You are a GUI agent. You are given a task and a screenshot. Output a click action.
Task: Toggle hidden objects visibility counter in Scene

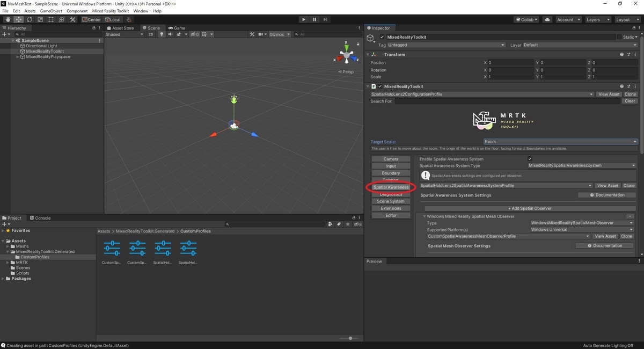pos(194,34)
